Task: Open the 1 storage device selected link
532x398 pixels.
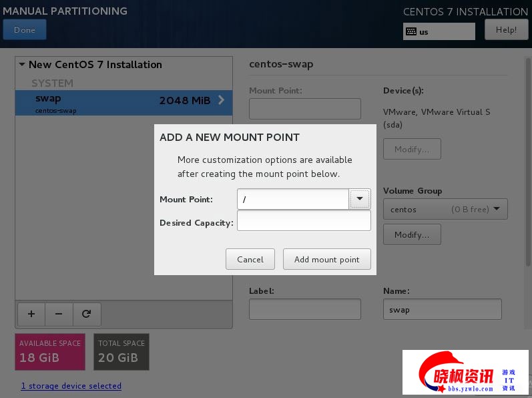Action: [x=71, y=386]
